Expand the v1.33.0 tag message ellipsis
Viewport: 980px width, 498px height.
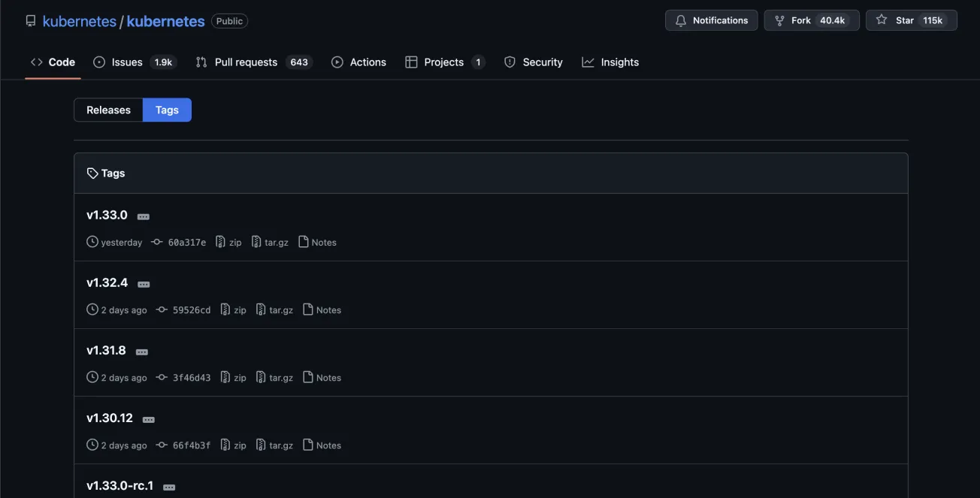tap(144, 217)
